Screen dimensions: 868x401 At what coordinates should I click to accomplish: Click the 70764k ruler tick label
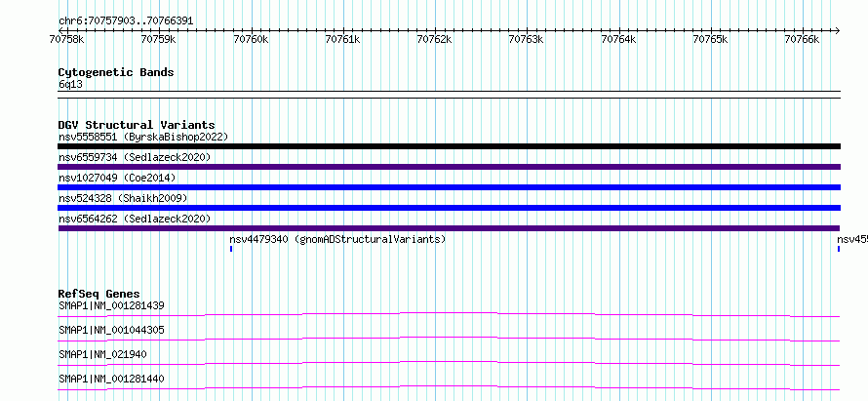[618, 39]
